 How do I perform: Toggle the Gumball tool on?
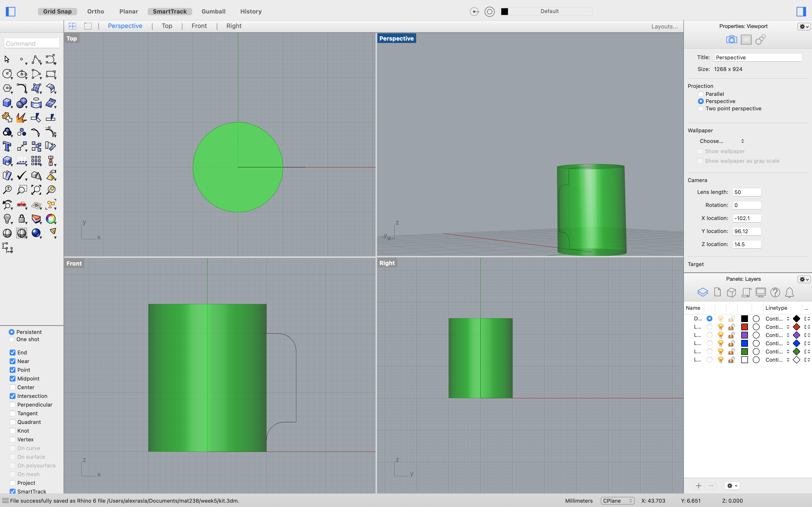213,11
